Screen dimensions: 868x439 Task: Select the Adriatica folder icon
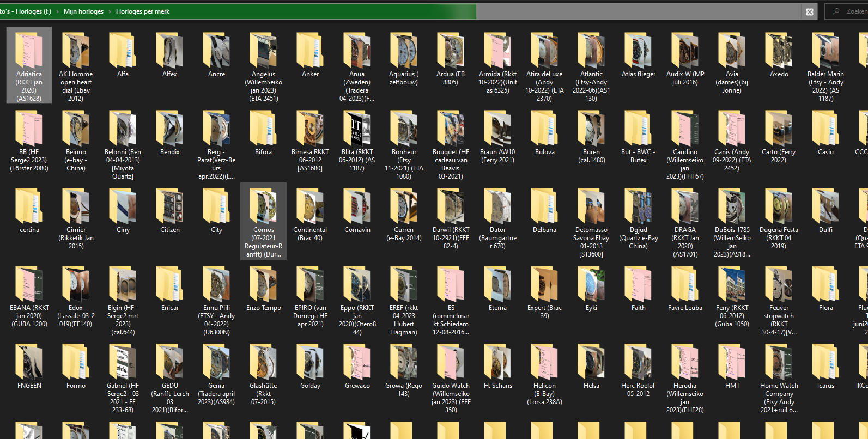pyautogui.click(x=29, y=50)
